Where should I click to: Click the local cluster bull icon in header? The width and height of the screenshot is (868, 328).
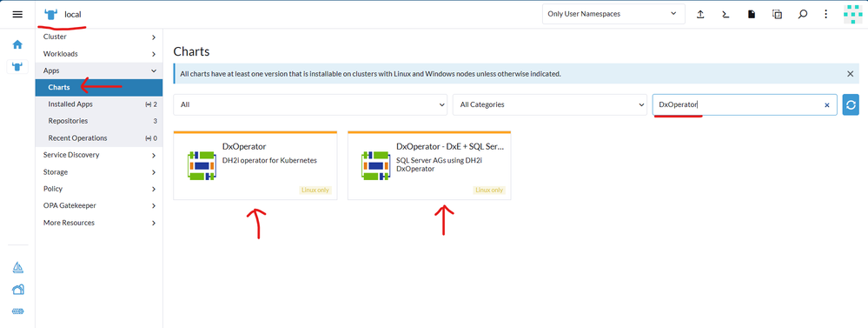click(51, 15)
